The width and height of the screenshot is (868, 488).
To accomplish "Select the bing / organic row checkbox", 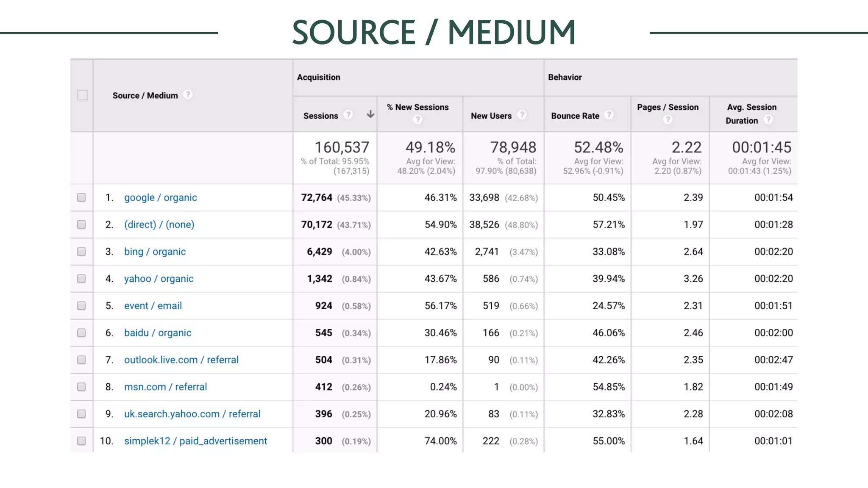I will (x=81, y=252).
